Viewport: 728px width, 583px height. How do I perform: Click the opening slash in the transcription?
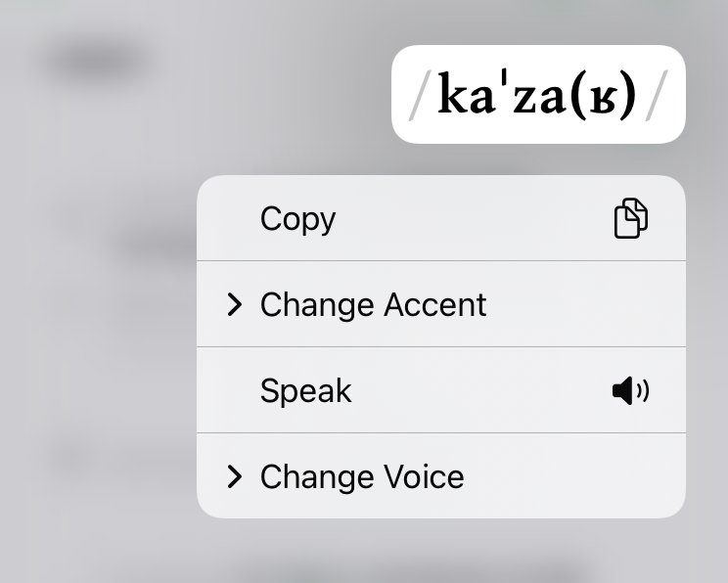pos(420,95)
